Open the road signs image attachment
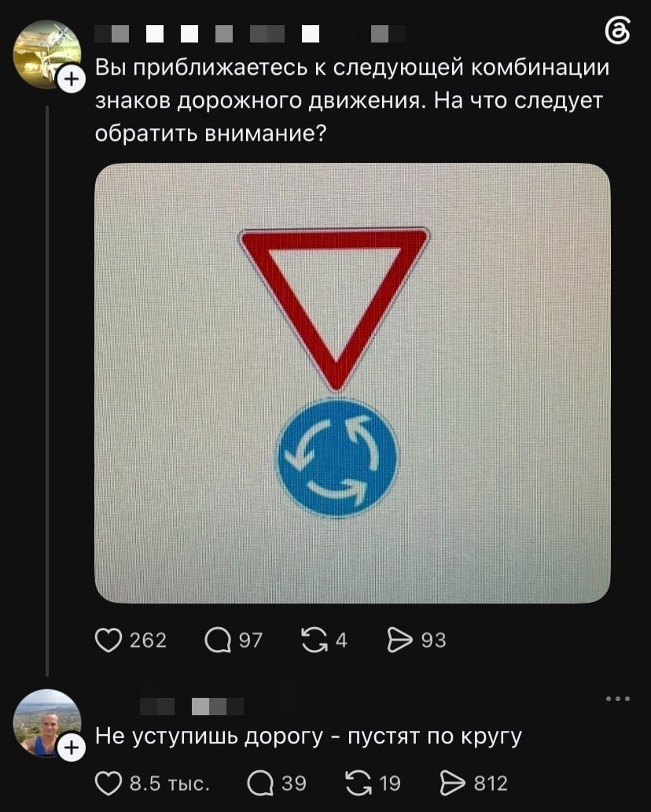This screenshot has width=651, height=812. pyautogui.click(x=352, y=383)
